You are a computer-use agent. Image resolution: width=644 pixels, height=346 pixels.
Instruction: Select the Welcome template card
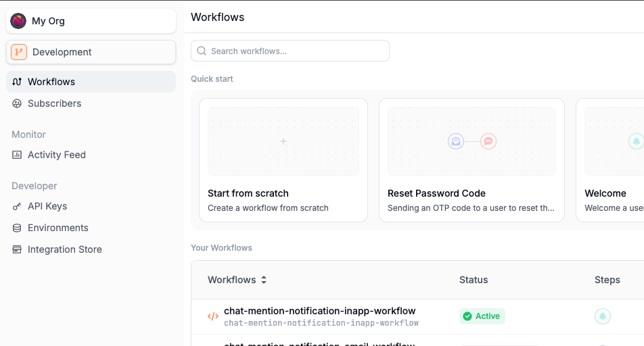click(x=610, y=160)
